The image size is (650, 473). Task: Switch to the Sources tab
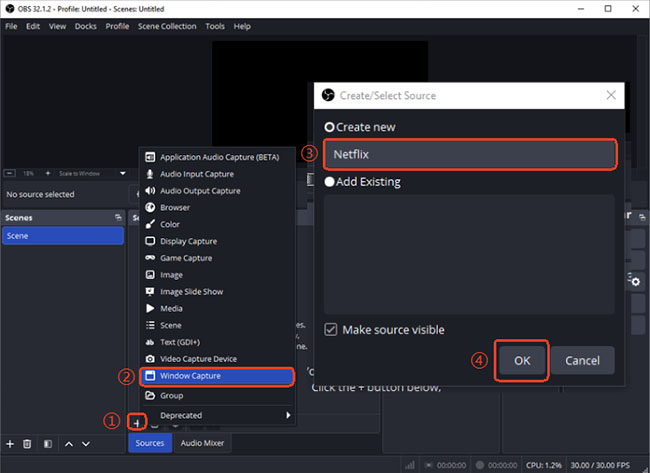click(x=150, y=443)
